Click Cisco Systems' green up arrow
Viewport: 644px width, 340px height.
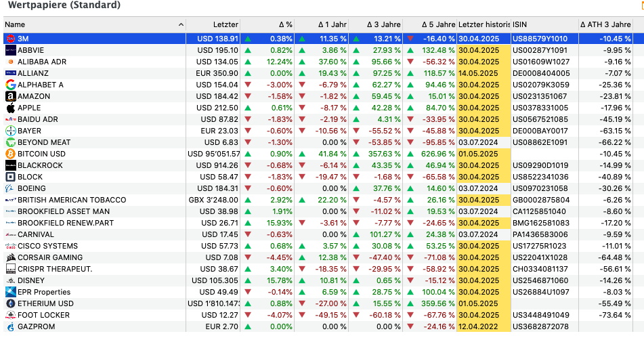(x=249, y=246)
